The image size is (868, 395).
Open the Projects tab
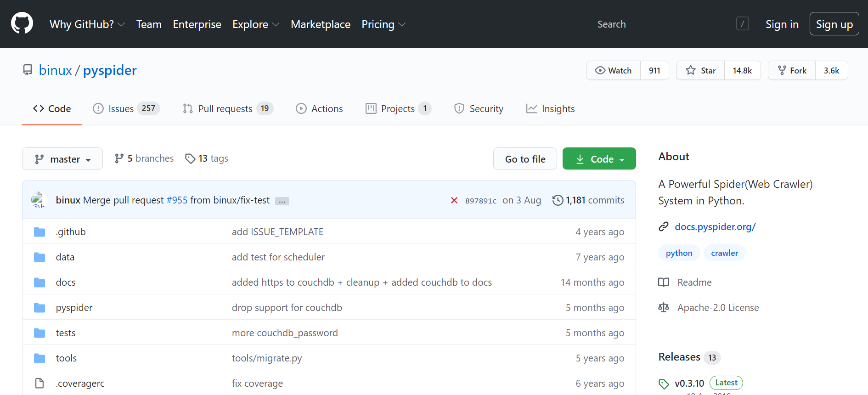(x=398, y=108)
